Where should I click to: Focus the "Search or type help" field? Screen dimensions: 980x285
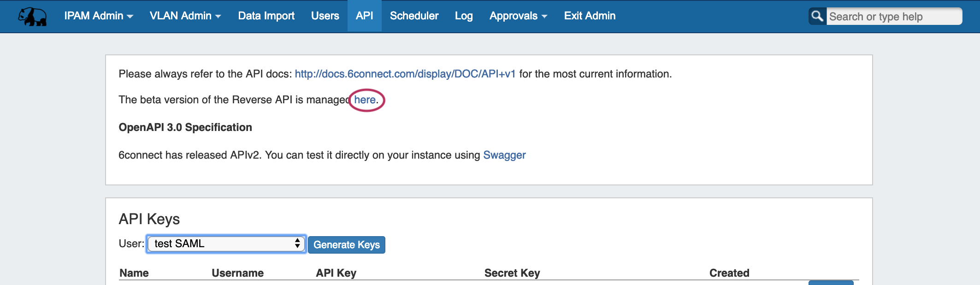(x=893, y=17)
